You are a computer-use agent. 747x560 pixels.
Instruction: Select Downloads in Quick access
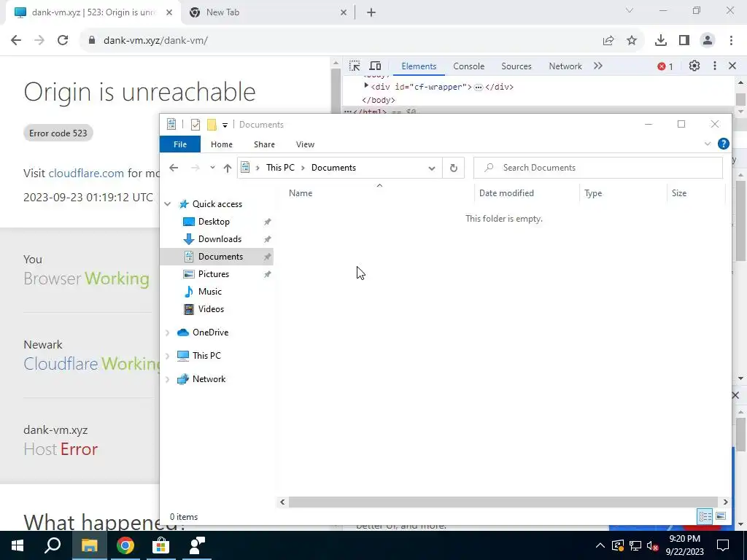pos(220,239)
